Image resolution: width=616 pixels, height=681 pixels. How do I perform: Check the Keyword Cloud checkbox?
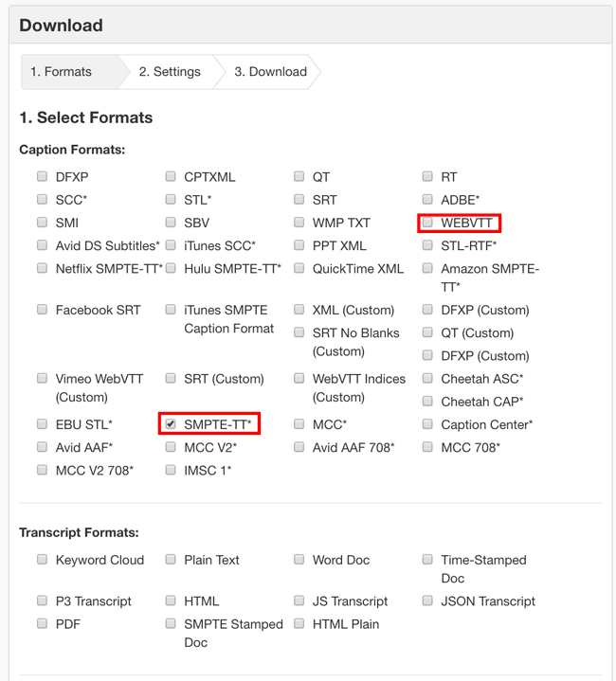pyautogui.click(x=43, y=560)
